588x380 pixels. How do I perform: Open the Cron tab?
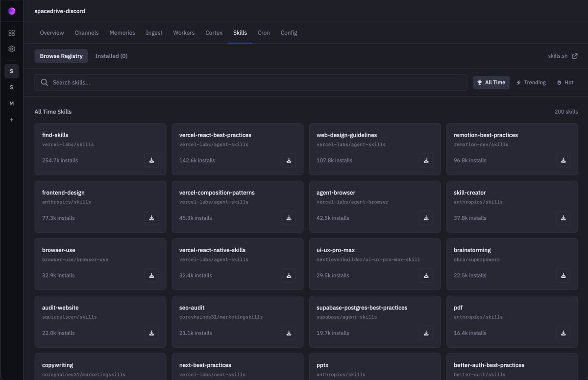[264, 33]
